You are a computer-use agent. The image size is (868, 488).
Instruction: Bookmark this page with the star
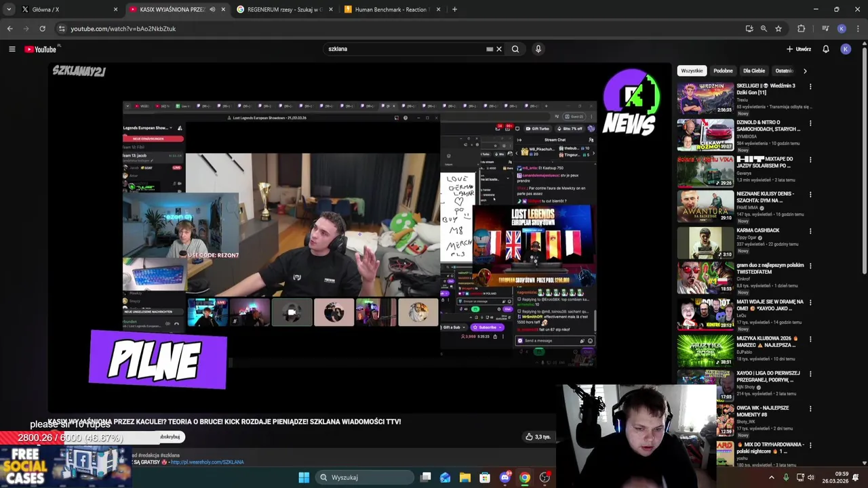click(778, 28)
